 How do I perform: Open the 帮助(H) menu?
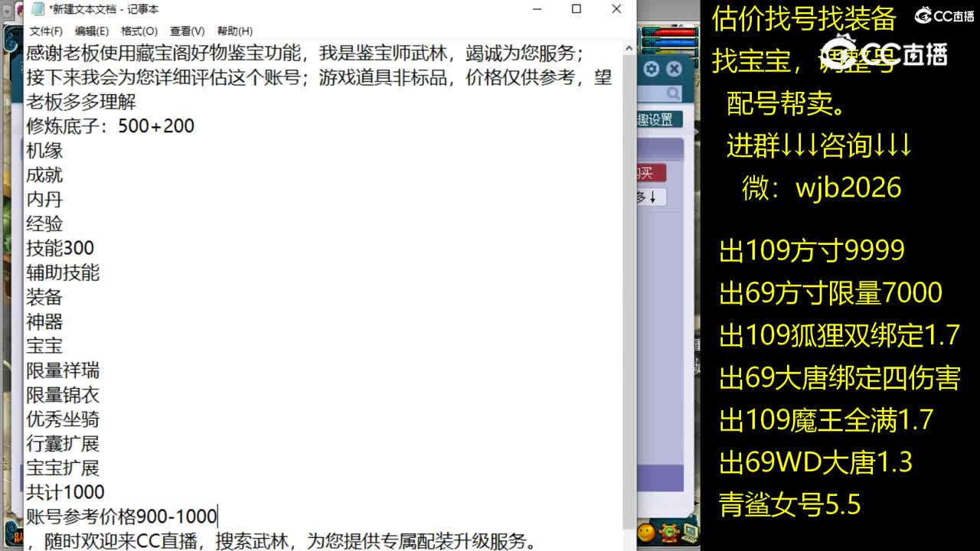(x=234, y=31)
